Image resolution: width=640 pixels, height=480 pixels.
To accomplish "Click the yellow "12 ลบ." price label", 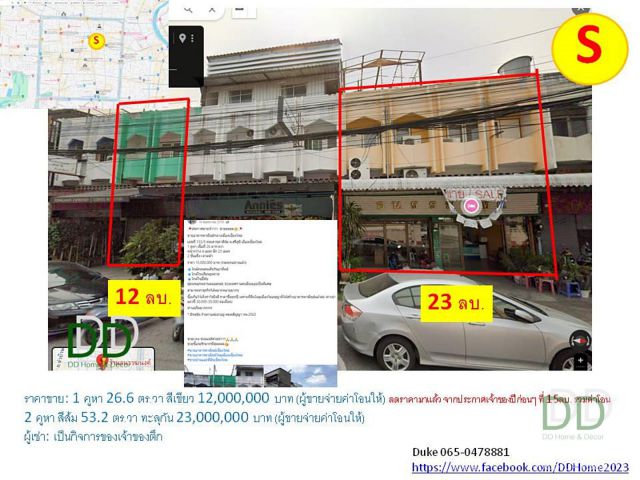I will 144,298.
